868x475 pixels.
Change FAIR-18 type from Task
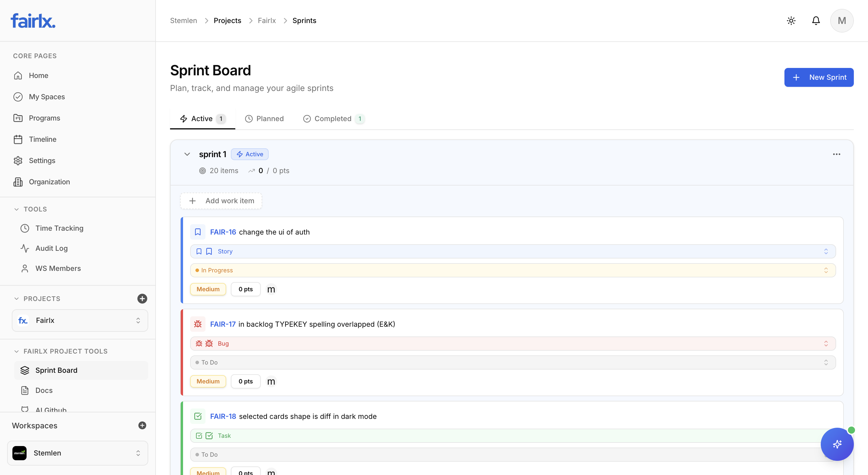tap(513, 435)
